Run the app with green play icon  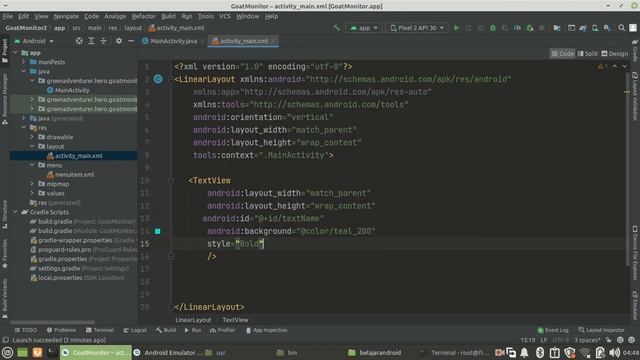click(x=456, y=28)
